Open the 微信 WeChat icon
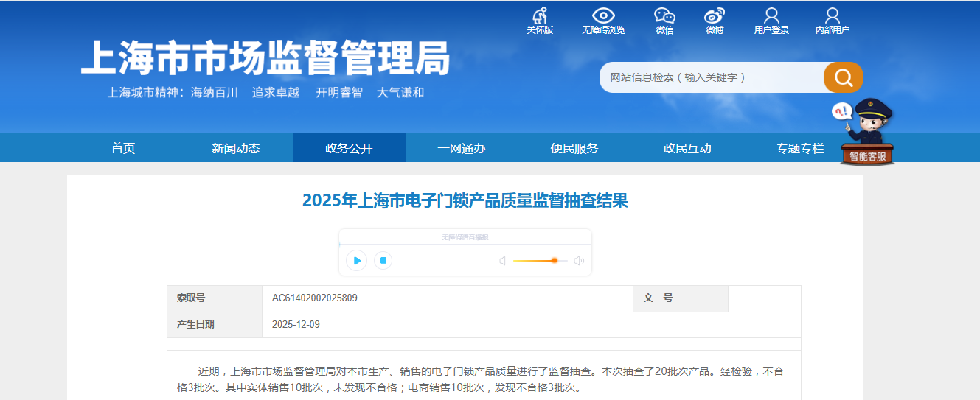This screenshot has height=400, width=980. pyautogui.click(x=664, y=16)
